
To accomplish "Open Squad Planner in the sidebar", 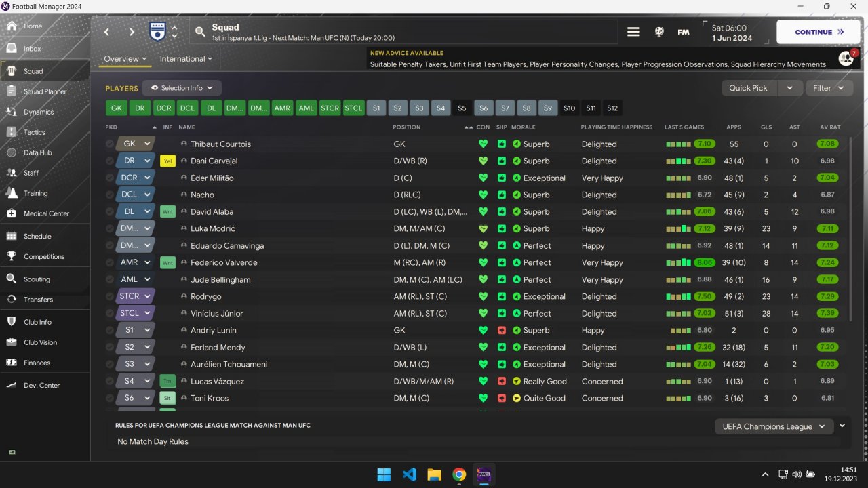I will (x=45, y=91).
